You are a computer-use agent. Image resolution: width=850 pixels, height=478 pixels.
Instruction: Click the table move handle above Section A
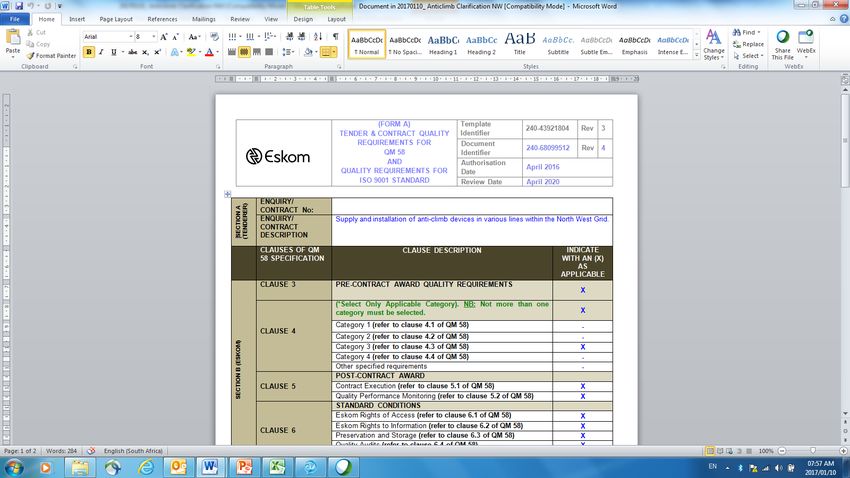[228, 194]
